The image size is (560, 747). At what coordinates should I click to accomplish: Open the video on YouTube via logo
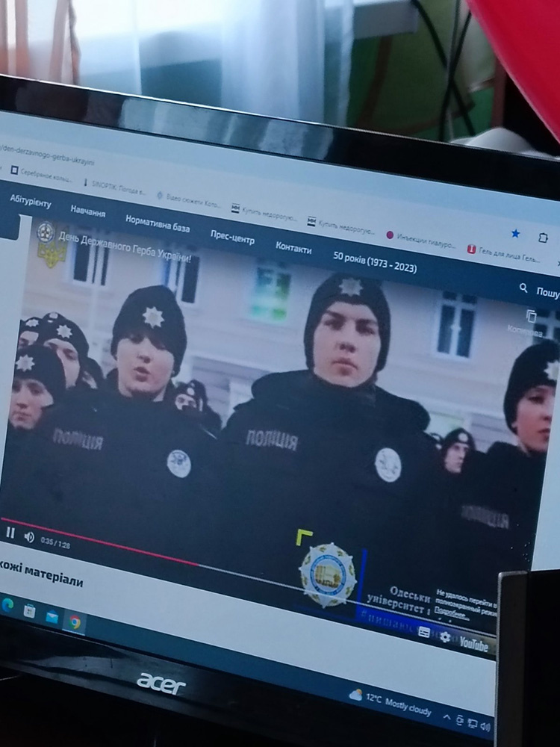coord(473,644)
